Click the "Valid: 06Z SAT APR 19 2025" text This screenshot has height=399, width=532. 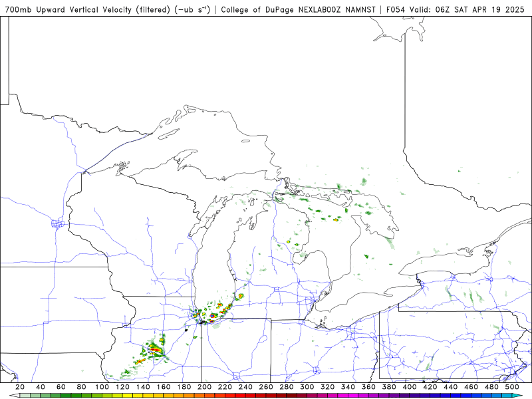pos(467,9)
